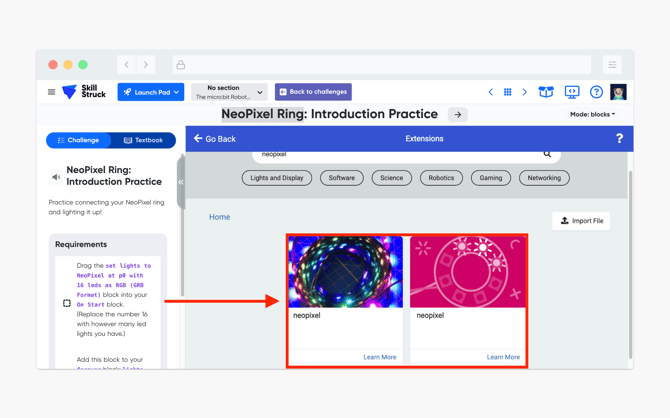
Task: Click the Skill Struck logo
Action: tap(84, 91)
